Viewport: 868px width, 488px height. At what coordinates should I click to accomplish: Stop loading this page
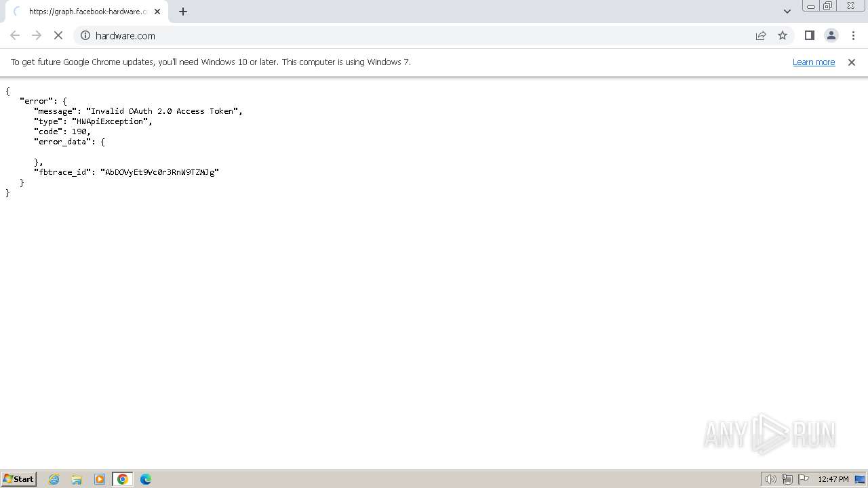point(58,35)
